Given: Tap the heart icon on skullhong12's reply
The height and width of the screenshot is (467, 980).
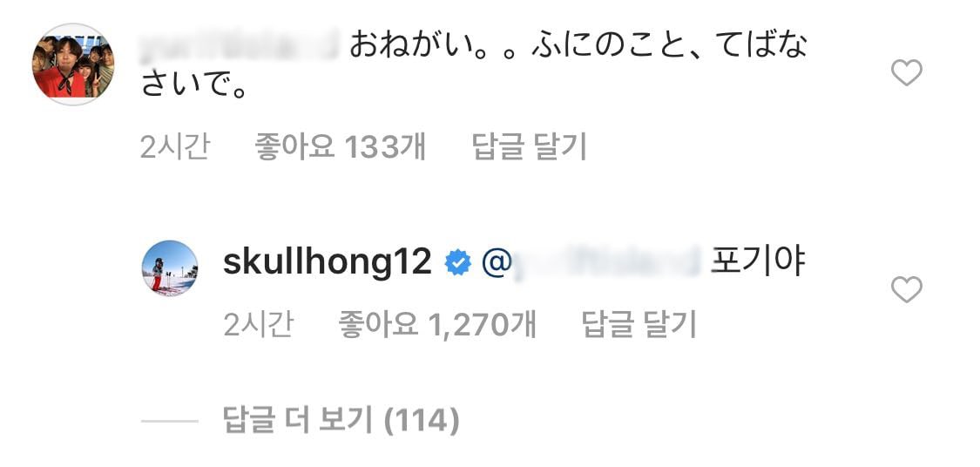Looking at the screenshot, I should click(906, 290).
